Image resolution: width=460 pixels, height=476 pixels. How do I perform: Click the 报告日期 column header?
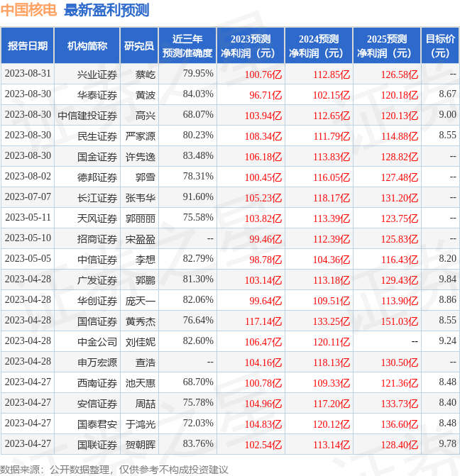(28, 46)
